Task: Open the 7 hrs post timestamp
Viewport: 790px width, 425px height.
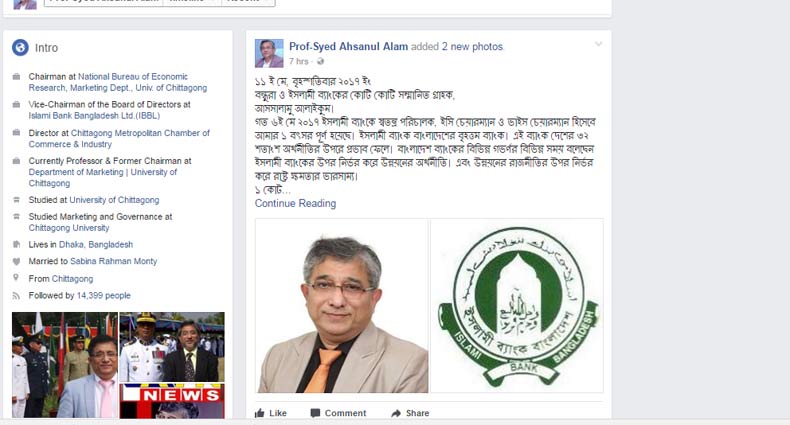Action: (299, 61)
